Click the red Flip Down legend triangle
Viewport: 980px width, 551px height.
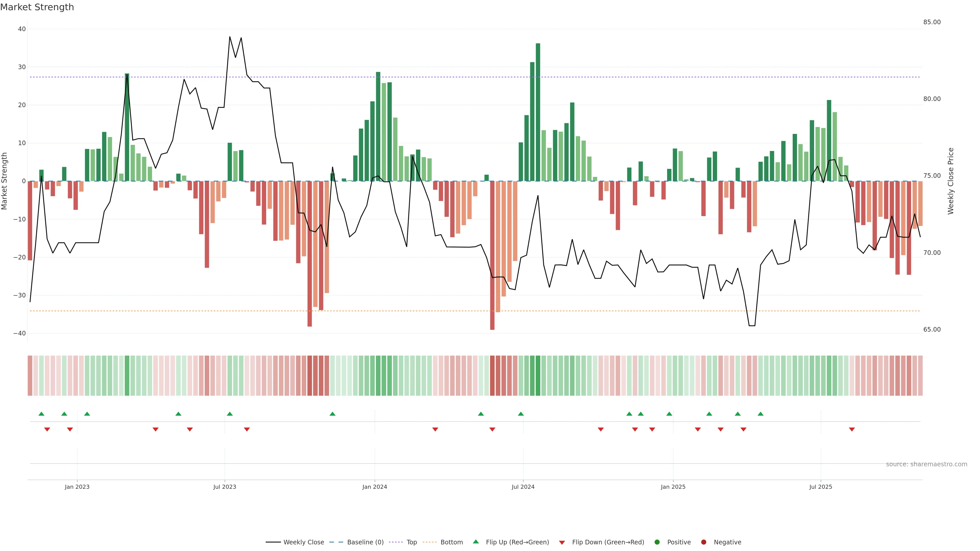coord(562,543)
